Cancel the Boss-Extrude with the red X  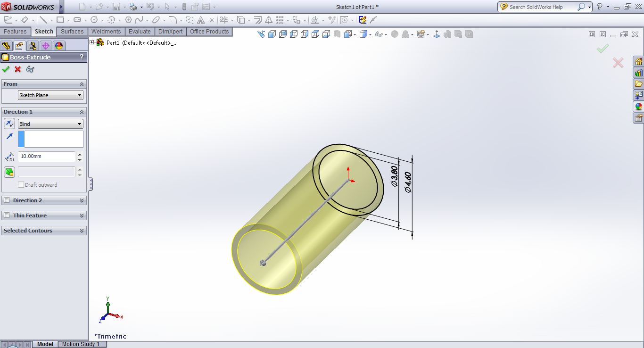18,69
